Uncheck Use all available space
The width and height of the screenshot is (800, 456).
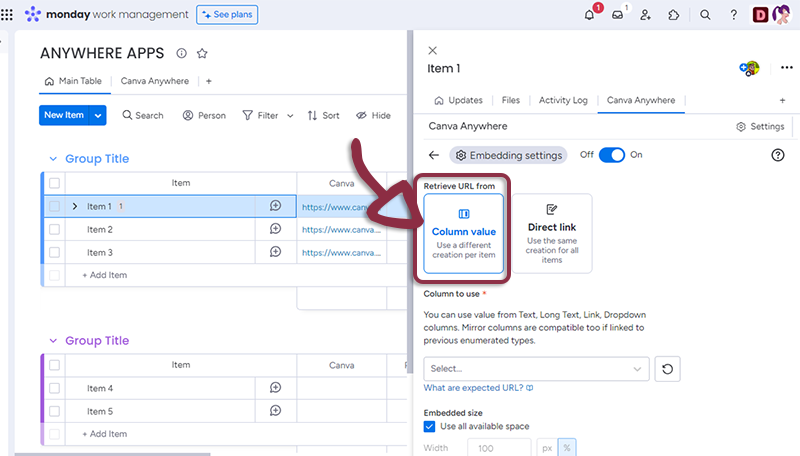click(430, 426)
